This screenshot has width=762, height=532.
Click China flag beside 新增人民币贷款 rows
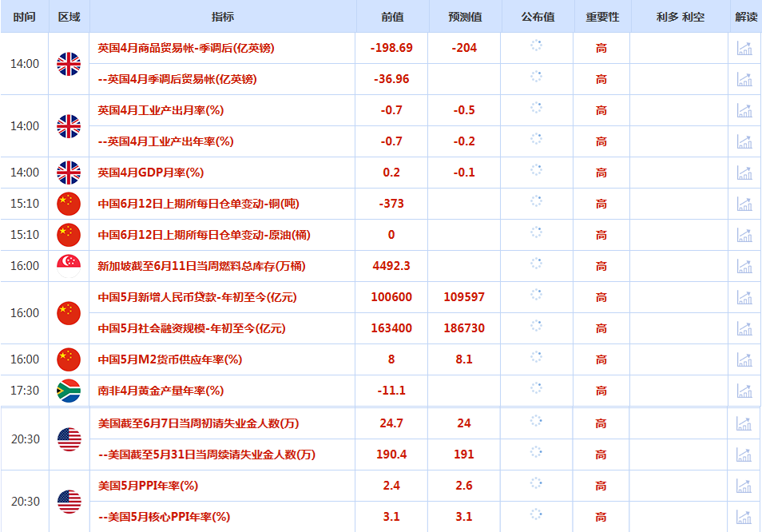click(x=69, y=313)
